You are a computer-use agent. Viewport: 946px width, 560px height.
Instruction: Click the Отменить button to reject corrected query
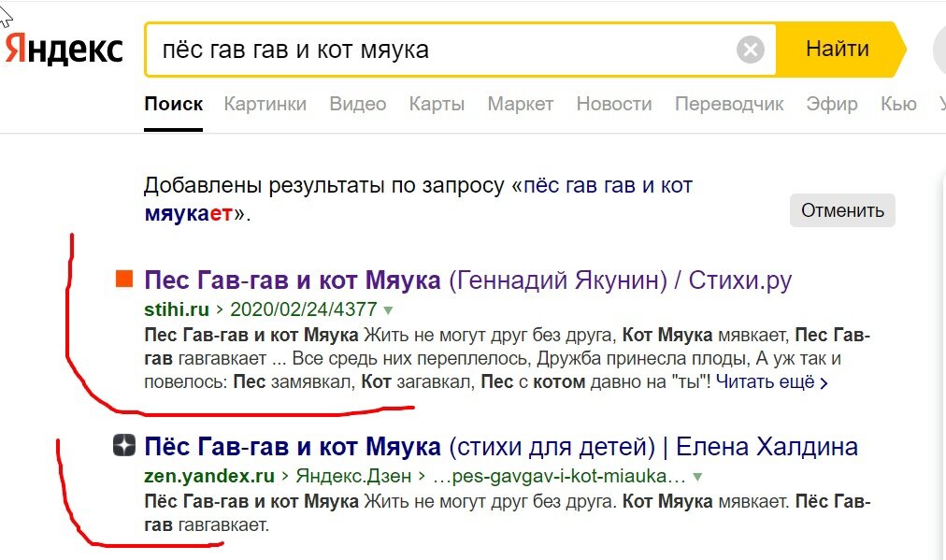tap(840, 211)
